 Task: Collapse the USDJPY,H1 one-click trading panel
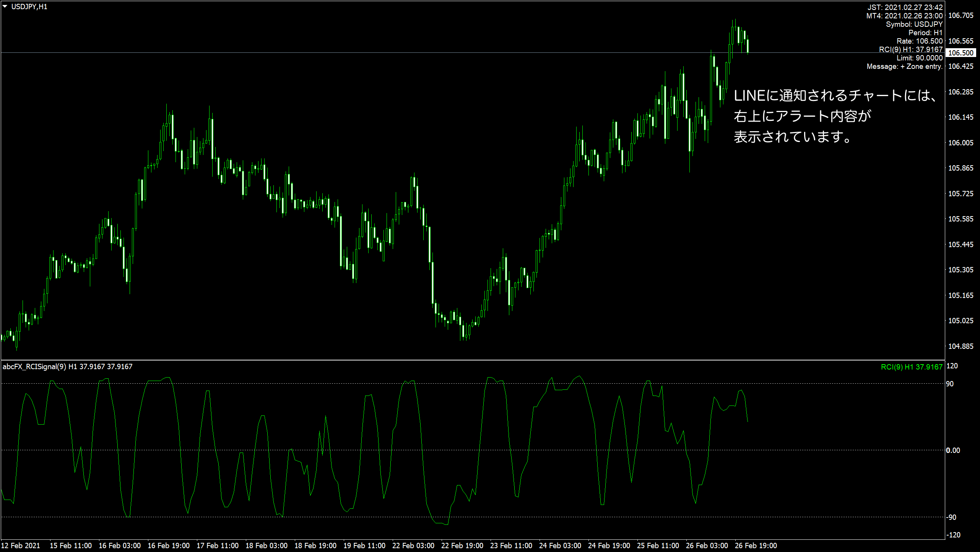[5, 6]
